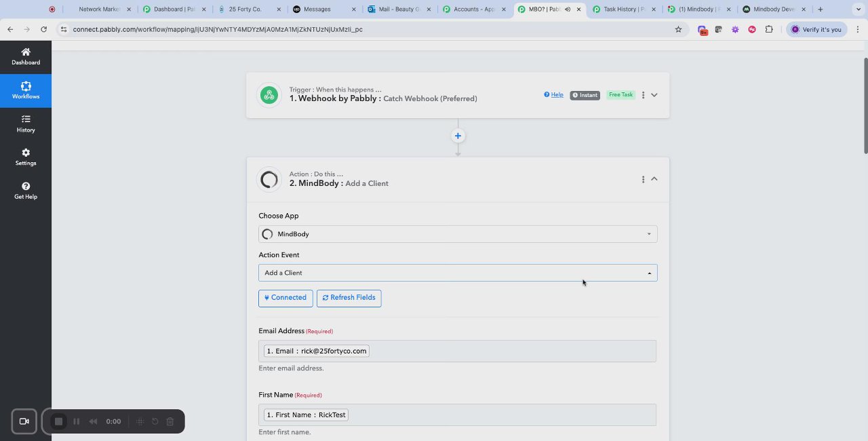The width and height of the screenshot is (868, 441).
Task: Open the browser extensions puzzle icon
Action: [x=769, y=29]
